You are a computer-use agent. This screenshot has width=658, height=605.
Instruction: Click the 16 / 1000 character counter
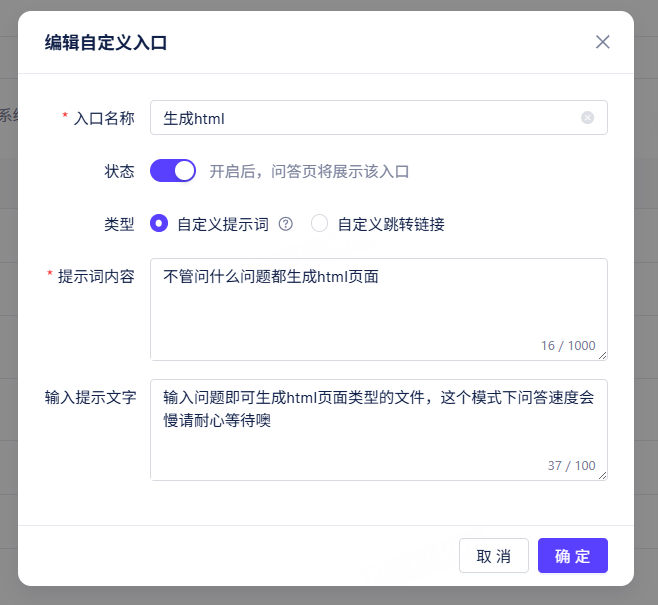click(568, 345)
